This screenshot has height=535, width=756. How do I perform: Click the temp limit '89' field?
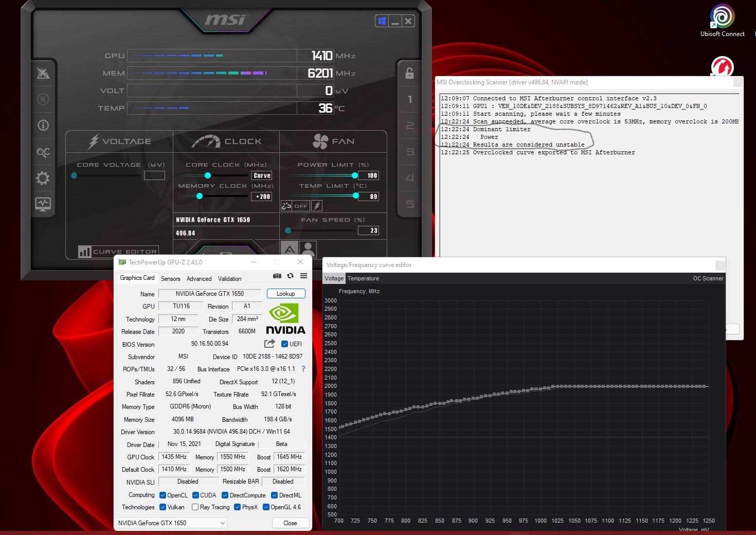point(369,197)
